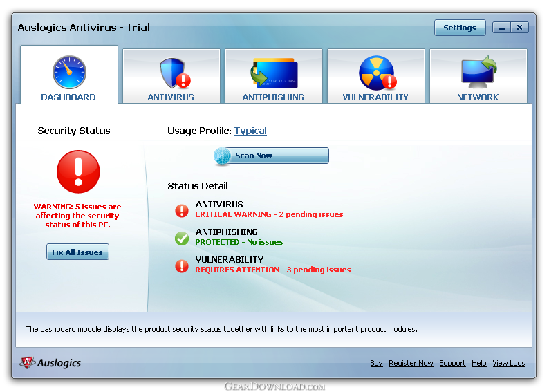The height and width of the screenshot is (392, 549).
Task: Click the red alert icon beside VULNERABILITY status
Action: (x=182, y=266)
